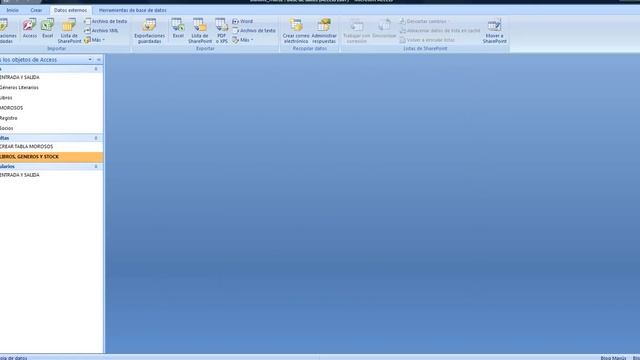This screenshot has height=360, width=640.
Task: Select Libros table
Action: coord(51,98)
